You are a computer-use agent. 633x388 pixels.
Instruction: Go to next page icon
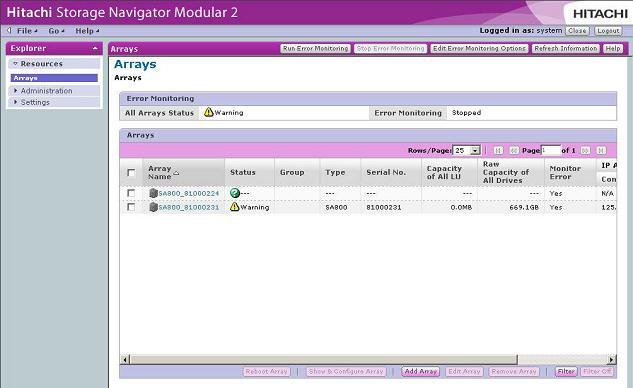pos(585,150)
